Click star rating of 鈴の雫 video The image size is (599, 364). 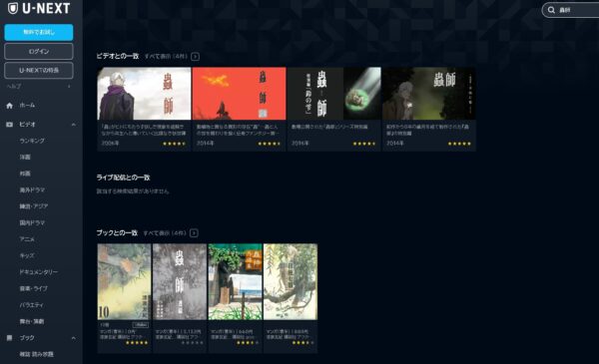coord(364,144)
